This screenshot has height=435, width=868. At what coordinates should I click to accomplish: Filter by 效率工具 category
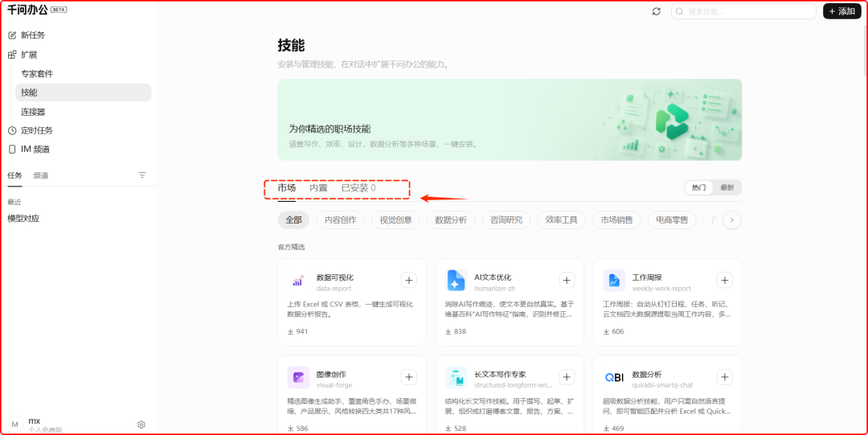561,220
